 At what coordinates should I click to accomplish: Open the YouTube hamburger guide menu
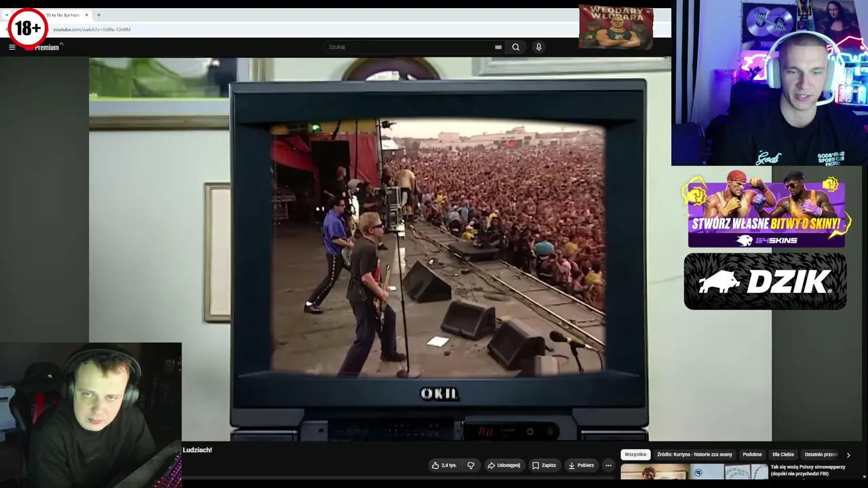point(12,47)
